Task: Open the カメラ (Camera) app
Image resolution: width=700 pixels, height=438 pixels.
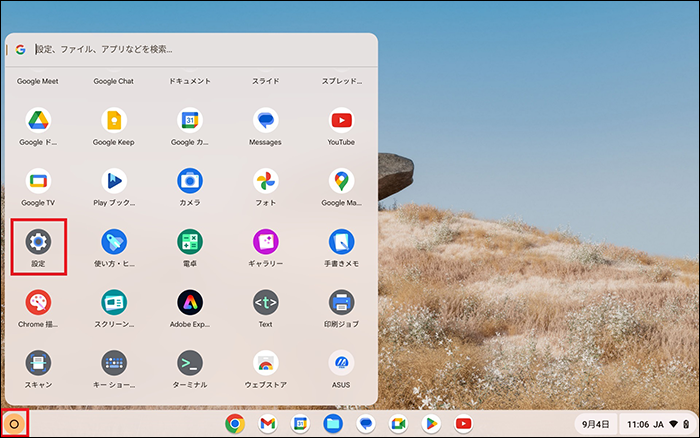Action: point(189,181)
